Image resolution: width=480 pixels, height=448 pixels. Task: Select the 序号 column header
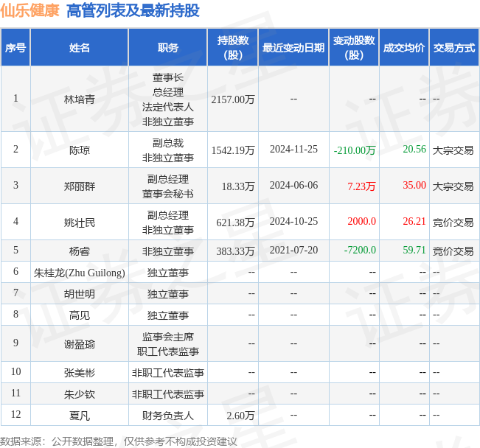coord(15,48)
